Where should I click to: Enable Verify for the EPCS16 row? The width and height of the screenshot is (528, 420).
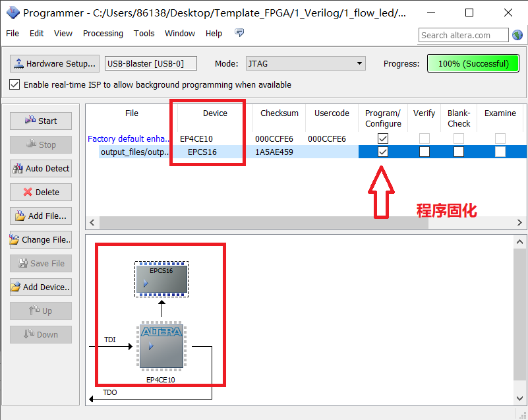click(x=424, y=152)
